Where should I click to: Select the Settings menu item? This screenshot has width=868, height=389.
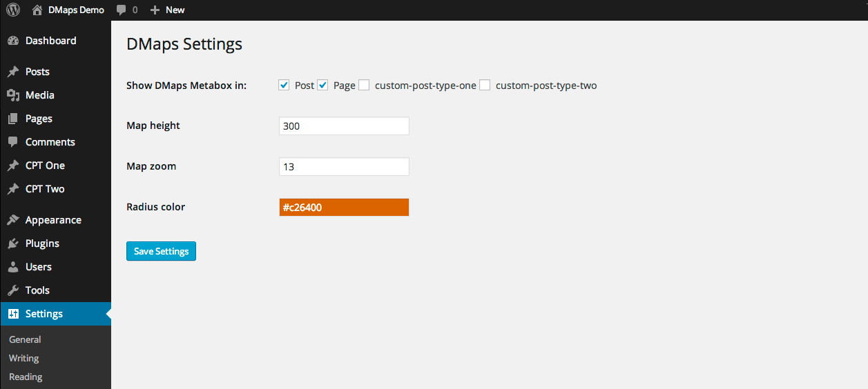click(x=55, y=314)
